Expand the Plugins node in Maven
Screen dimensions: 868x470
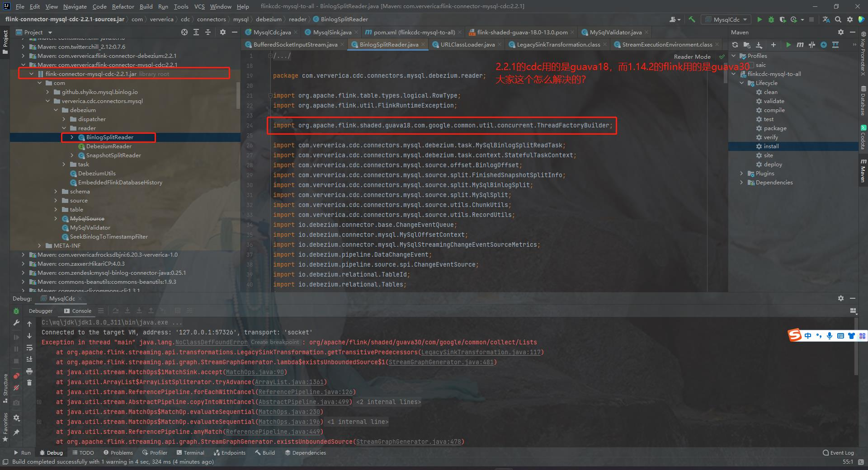[x=741, y=174]
